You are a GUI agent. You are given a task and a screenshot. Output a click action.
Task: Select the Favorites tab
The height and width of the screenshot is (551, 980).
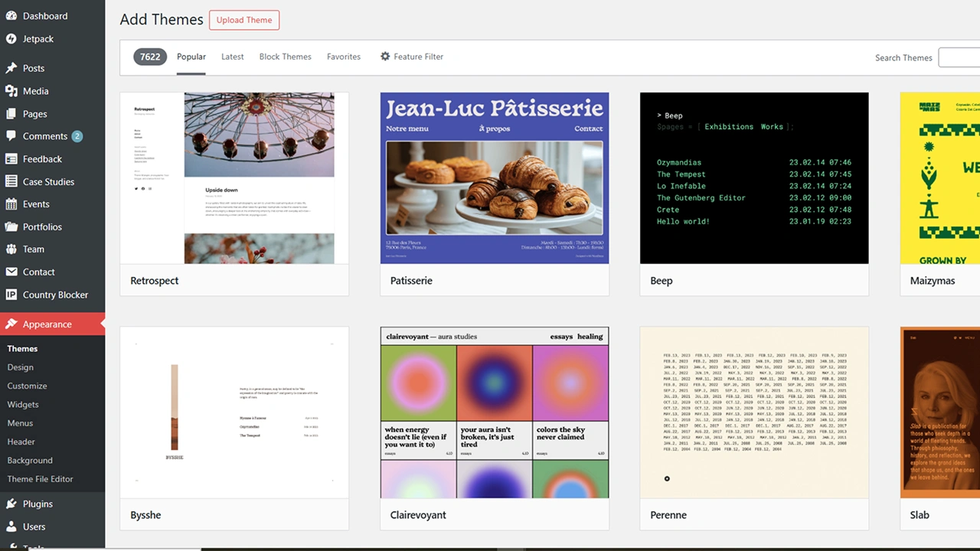click(343, 56)
